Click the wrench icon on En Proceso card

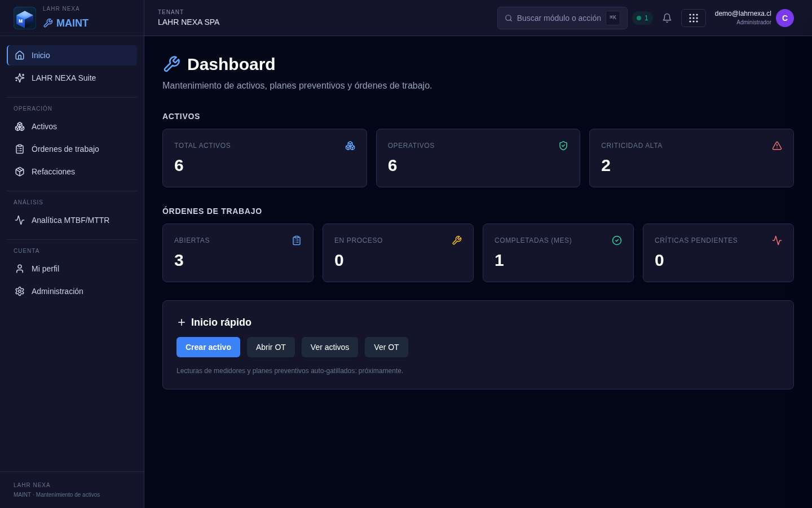(x=457, y=240)
